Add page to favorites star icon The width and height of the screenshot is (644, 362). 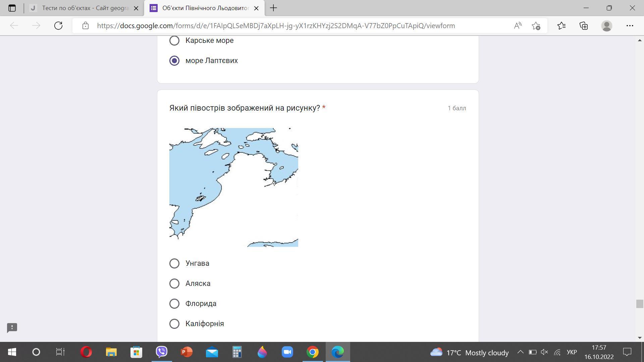(x=536, y=26)
